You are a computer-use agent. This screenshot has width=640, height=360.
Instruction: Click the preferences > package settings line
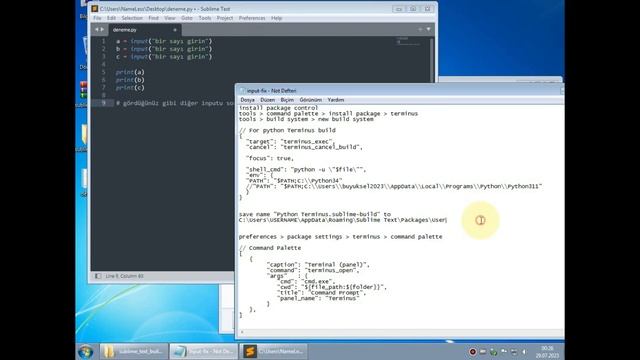340,237
